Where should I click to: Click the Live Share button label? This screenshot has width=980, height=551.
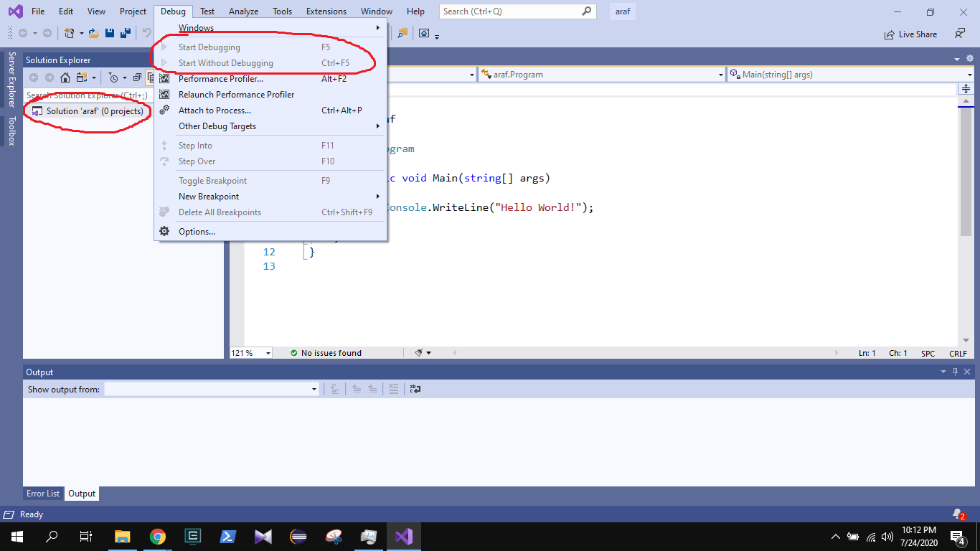point(918,34)
